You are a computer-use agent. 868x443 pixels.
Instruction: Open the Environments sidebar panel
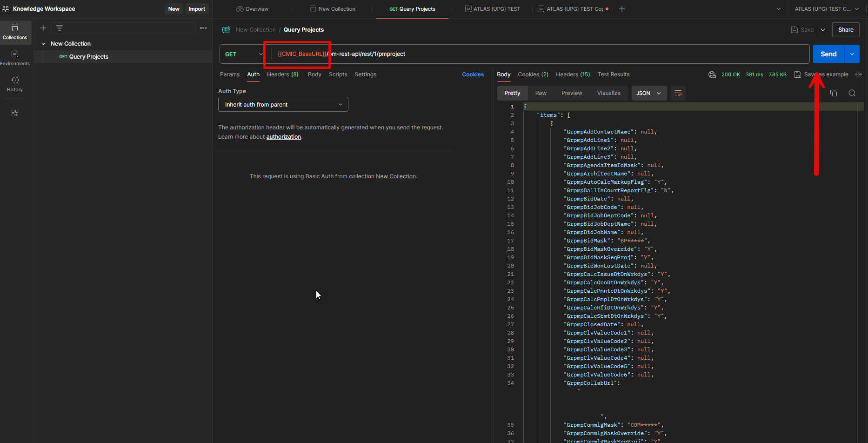point(15,58)
